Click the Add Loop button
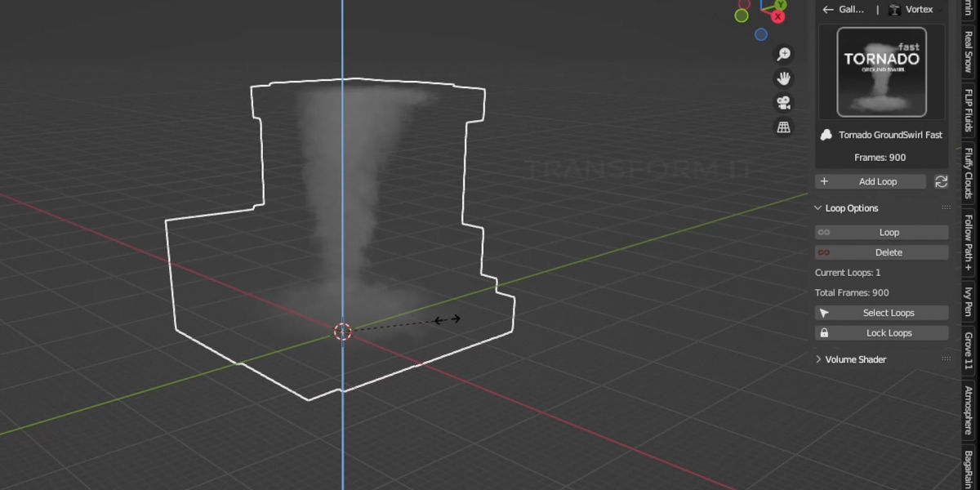The image size is (980, 490). (x=871, y=181)
